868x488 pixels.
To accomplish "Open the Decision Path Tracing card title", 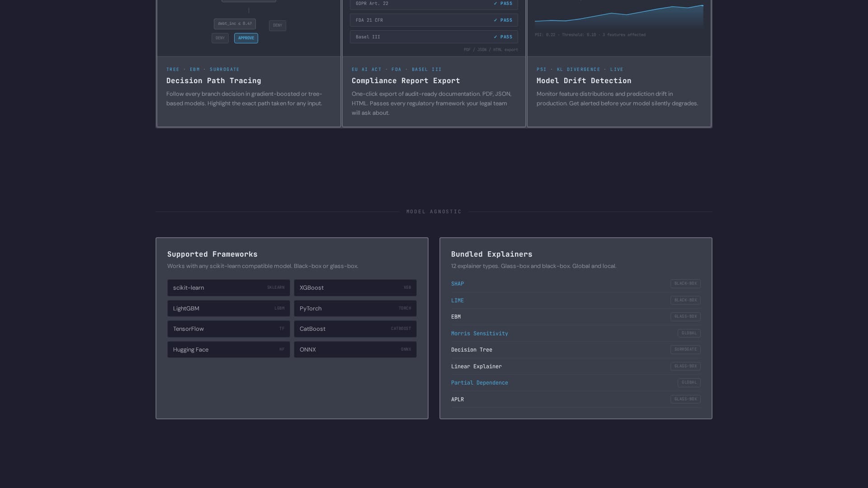I will click(x=214, y=81).
